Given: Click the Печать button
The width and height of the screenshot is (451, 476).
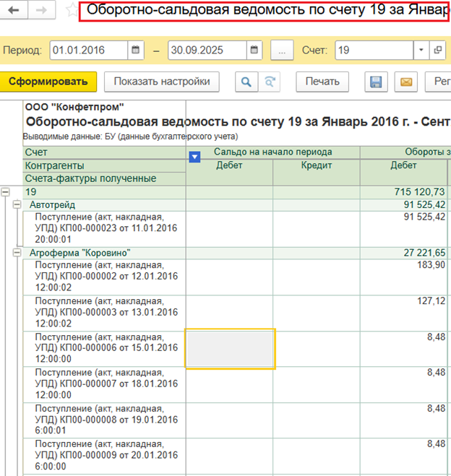Looking at the screenshot, I should pos(322,82).
